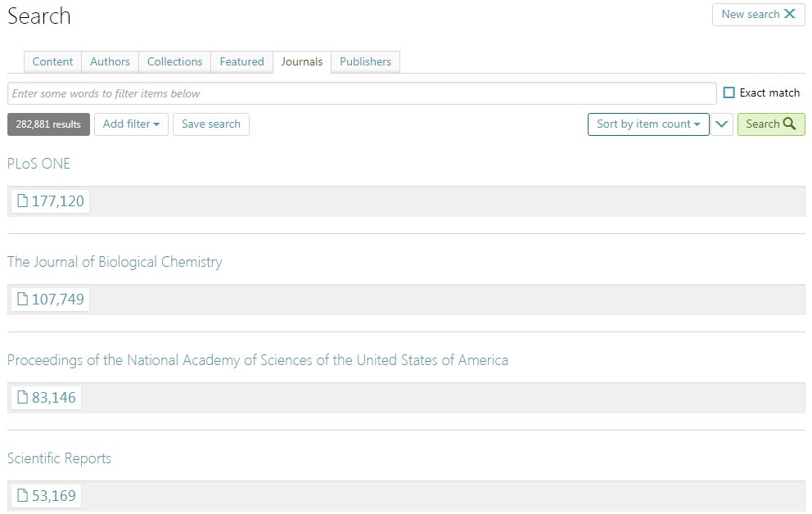Open the Sort by item count selector
The width and height of the screenshot is (812, 514).
[x=648, y=124]
